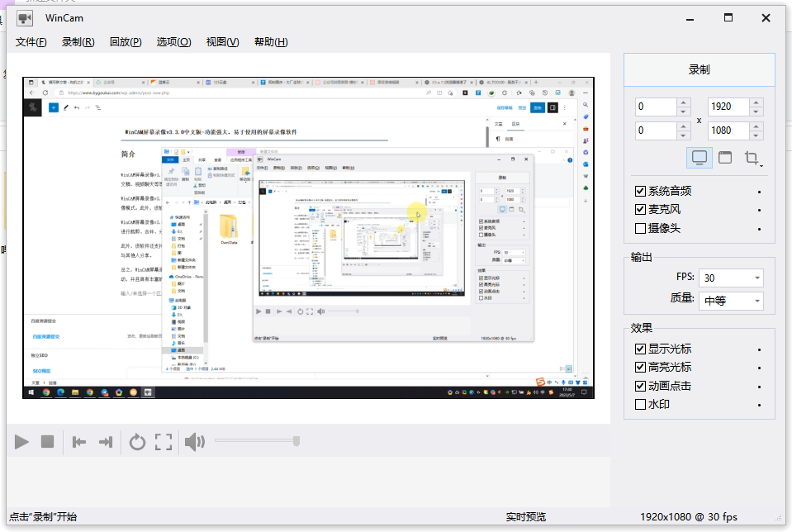The height and width of the screenshot is (532, 792).
Task: Start playback with the Play button
Action: [21, 442]
